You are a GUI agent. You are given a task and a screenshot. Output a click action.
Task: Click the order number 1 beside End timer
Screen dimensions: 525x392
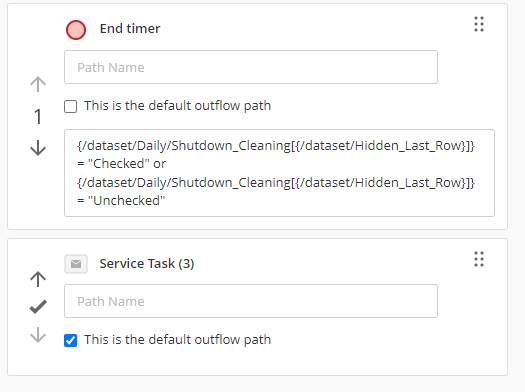tap(38, 116)
